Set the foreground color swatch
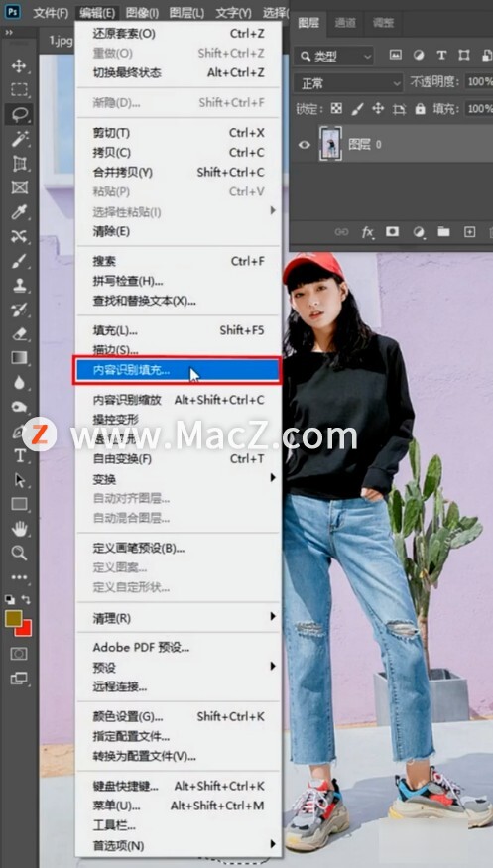 point(13,618)
